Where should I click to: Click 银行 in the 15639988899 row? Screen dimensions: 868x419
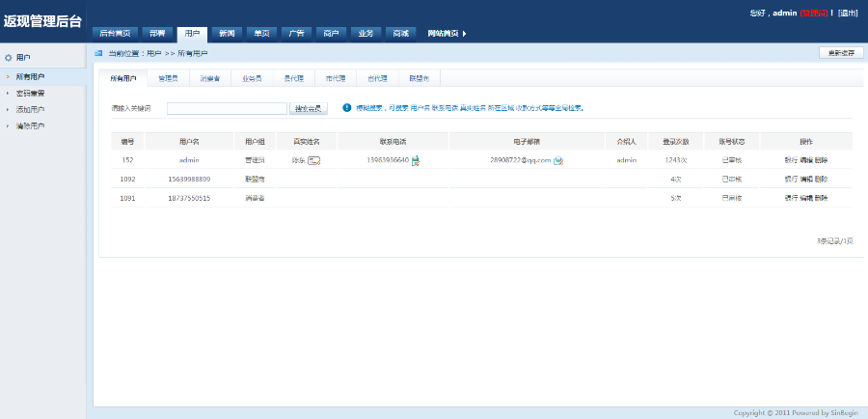(791, 179)
